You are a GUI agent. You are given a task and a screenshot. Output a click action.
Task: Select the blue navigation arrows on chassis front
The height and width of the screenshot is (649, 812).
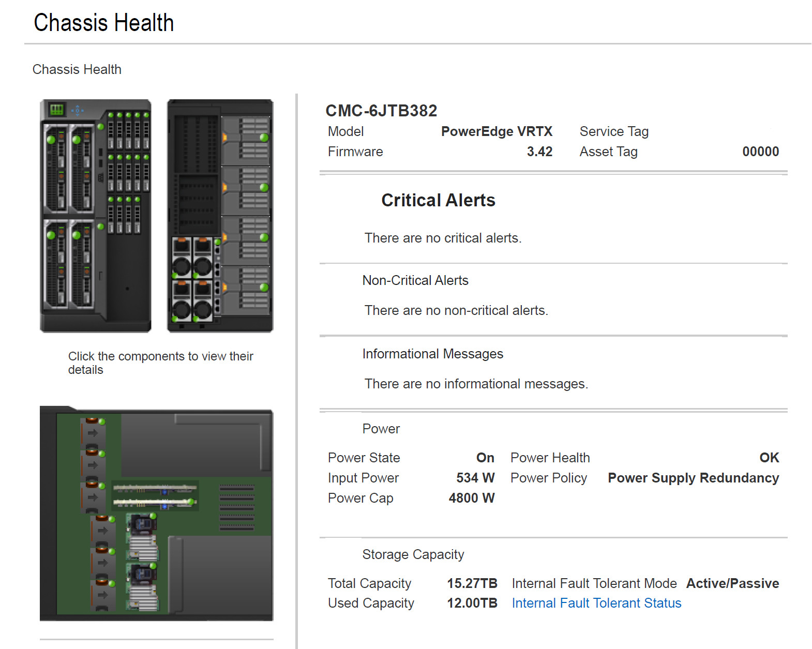click(x=78, y=110)
